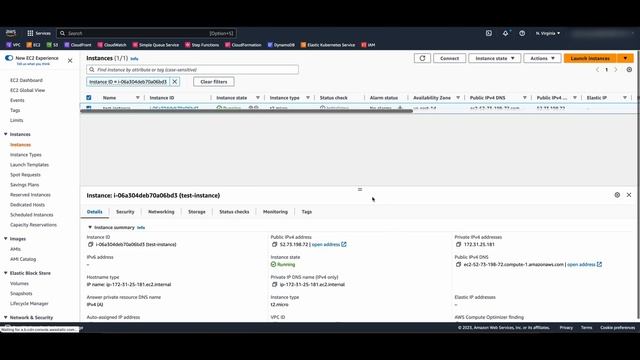Viewport: 640px width, 360px height.
Task: Open table preferences gear icon
Action: coord(629,70)
